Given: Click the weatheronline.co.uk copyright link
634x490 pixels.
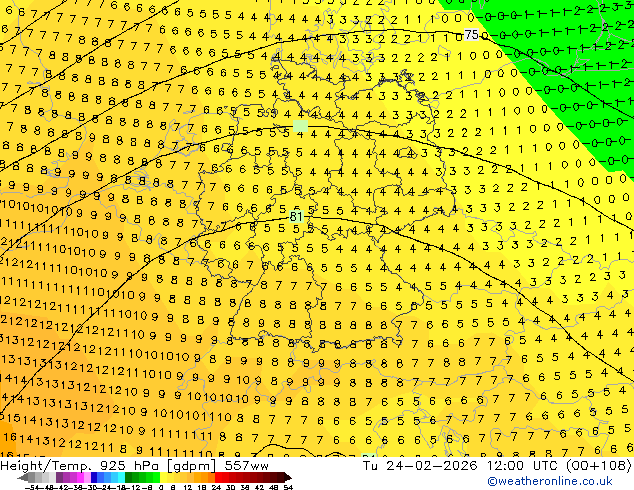Looking at the screenshot, I should pos(549,481).
